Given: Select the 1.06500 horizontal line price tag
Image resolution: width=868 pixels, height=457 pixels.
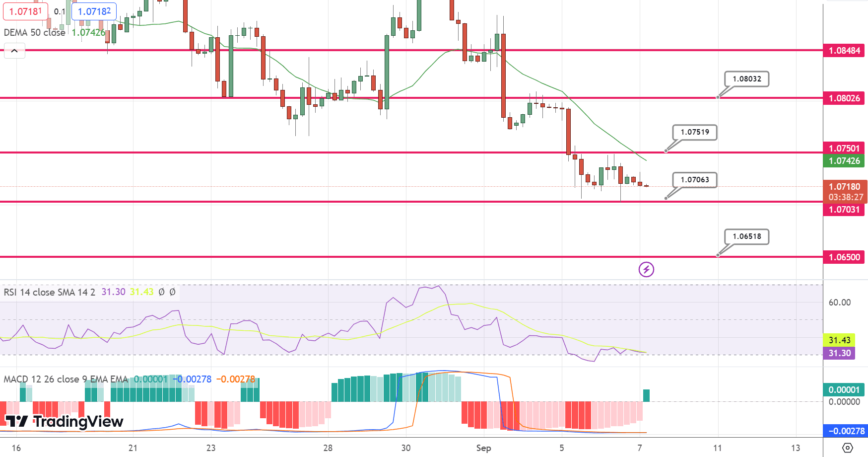Looking at the screenshot, I should click(844, 257).
